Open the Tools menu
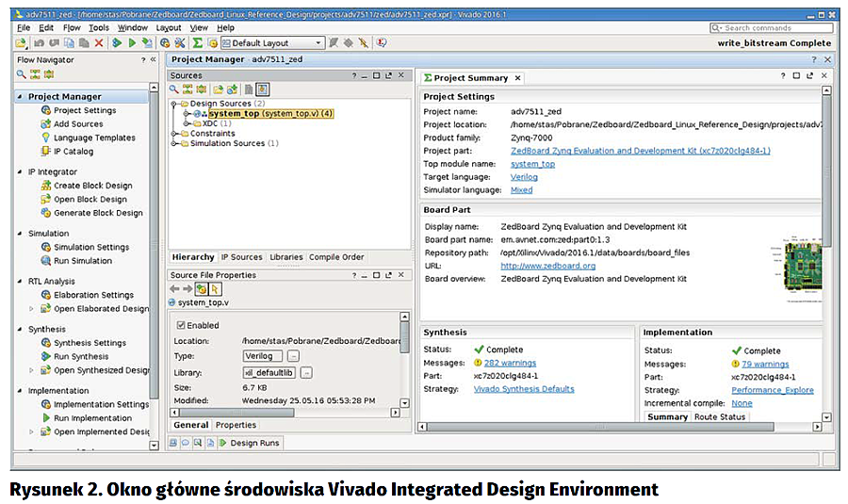 [x=98, y=28]
